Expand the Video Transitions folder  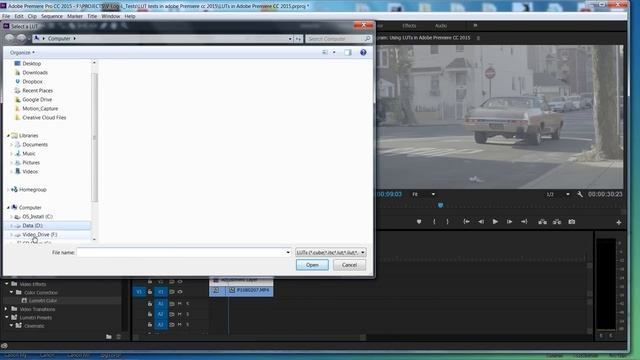pos(6,309)
